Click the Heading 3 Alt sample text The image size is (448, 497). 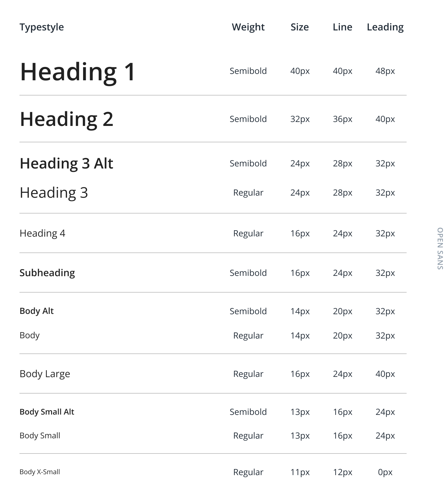(x=66, y=163)
